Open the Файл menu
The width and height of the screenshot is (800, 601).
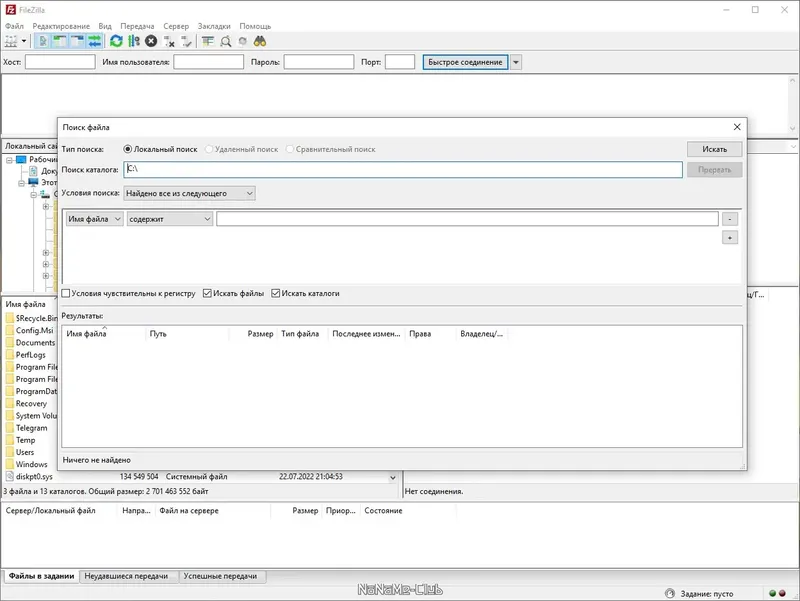click(14, 26)
